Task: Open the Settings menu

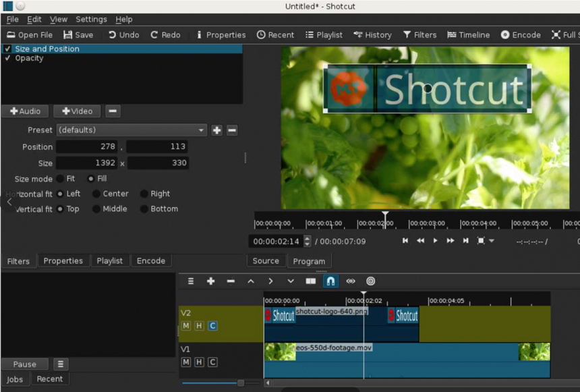Action: (91, 19)
